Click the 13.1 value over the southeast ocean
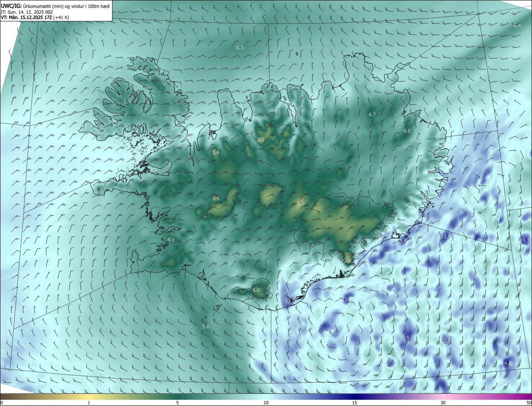 click(x=446, y=341)
